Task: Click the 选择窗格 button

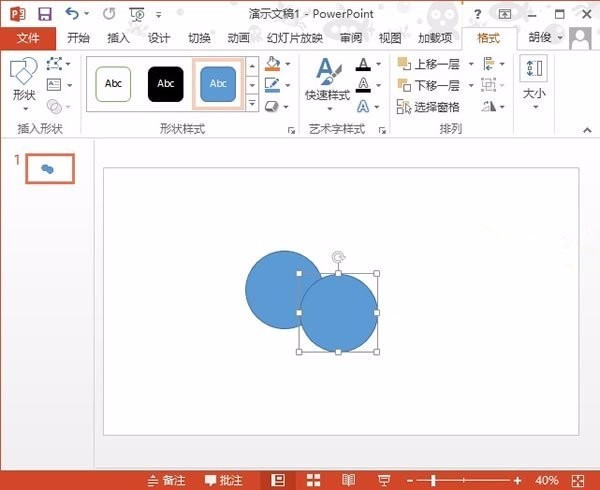Action: pos(428,107)
